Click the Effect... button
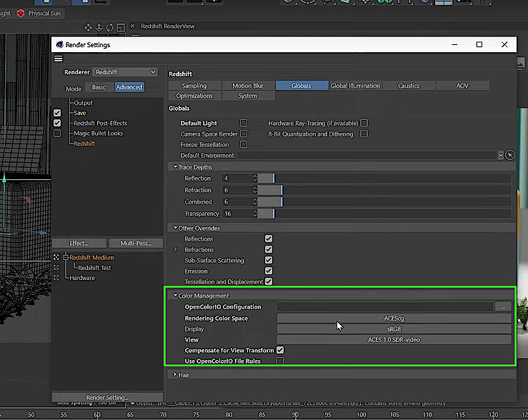 tap(80, 243)
